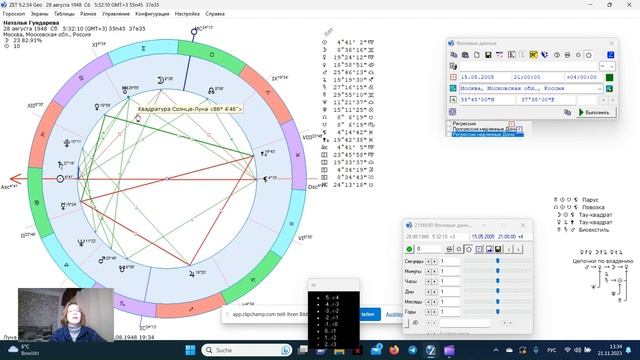Open the Справка menu
Screen dimensions: 640x360
point(215,14)
